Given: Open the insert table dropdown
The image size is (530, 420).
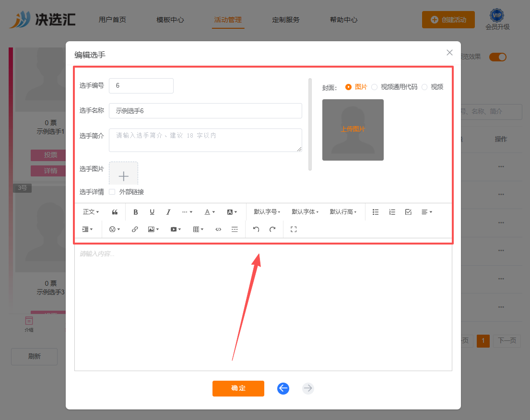Looking at the screenshot, I should (x=198, y=230).
